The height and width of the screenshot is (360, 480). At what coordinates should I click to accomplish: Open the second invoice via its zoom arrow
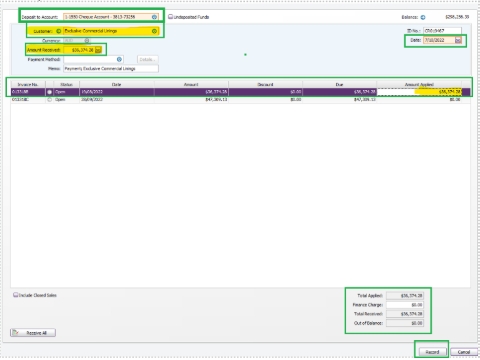49,100
